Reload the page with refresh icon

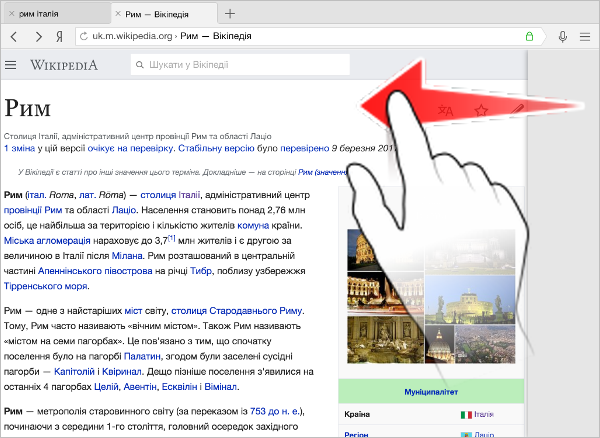coord(83,36)
